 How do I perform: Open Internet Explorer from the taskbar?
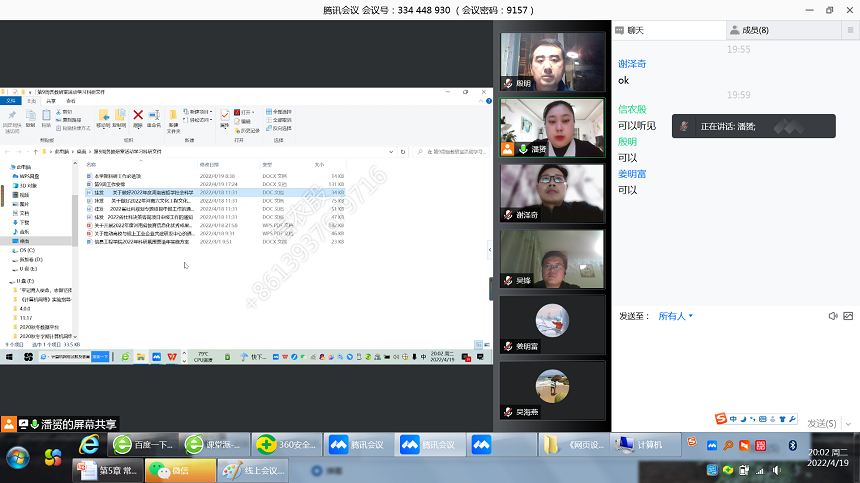click(x=89, y=444)
